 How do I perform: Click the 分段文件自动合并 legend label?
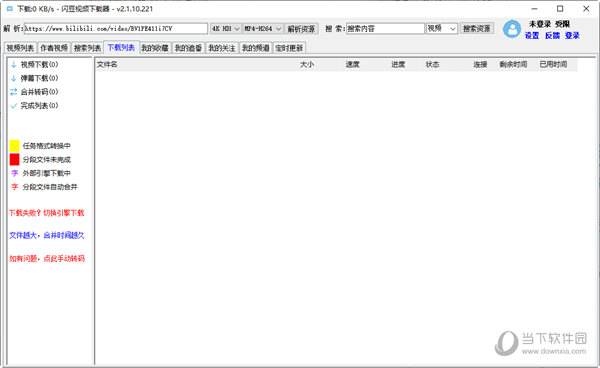point(50,187)
